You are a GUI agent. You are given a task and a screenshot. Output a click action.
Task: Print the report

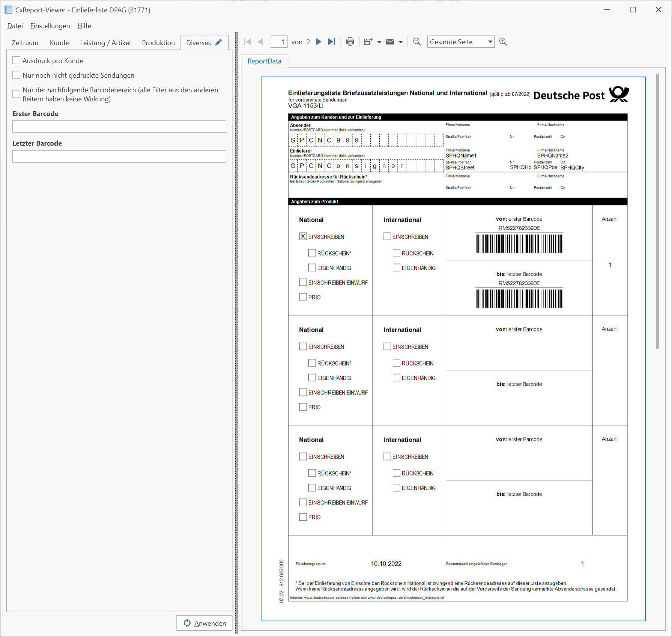tap(350, 42)
